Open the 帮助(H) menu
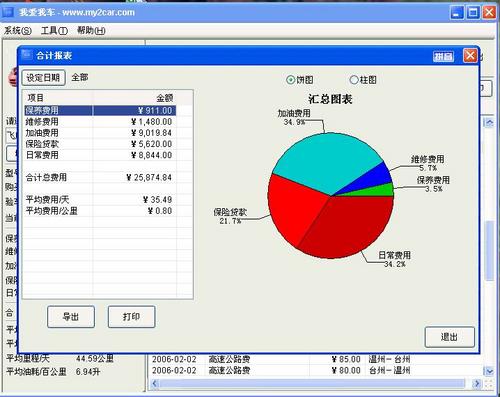The image size is (500, 397). click(91, 31)
